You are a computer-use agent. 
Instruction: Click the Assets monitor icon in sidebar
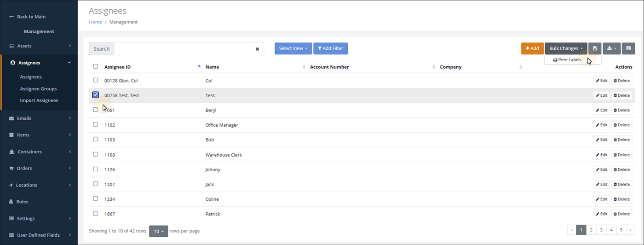(11, 46)
